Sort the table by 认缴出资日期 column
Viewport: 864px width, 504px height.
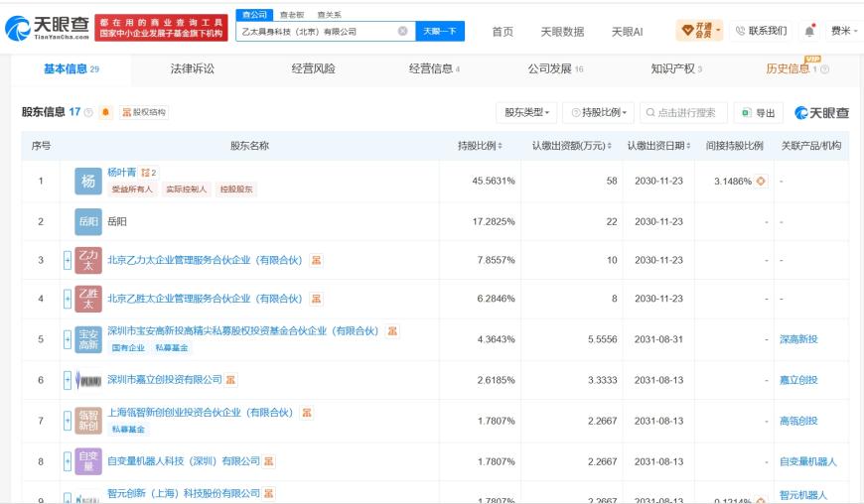tap(659, 146)
